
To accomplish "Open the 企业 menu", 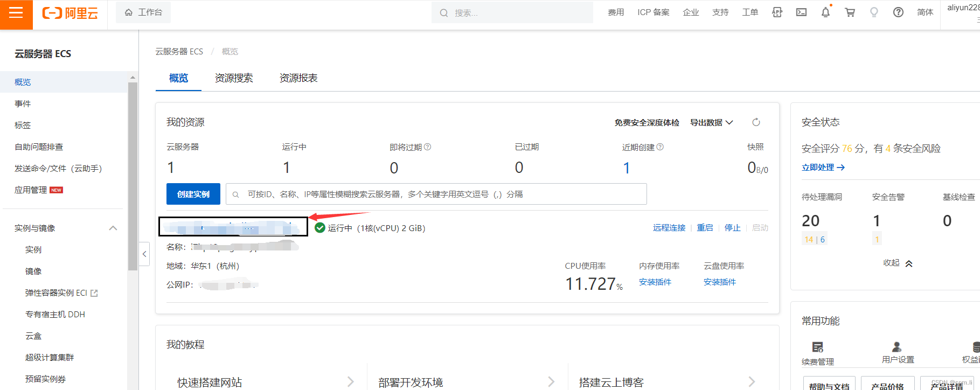I will 691,12.
